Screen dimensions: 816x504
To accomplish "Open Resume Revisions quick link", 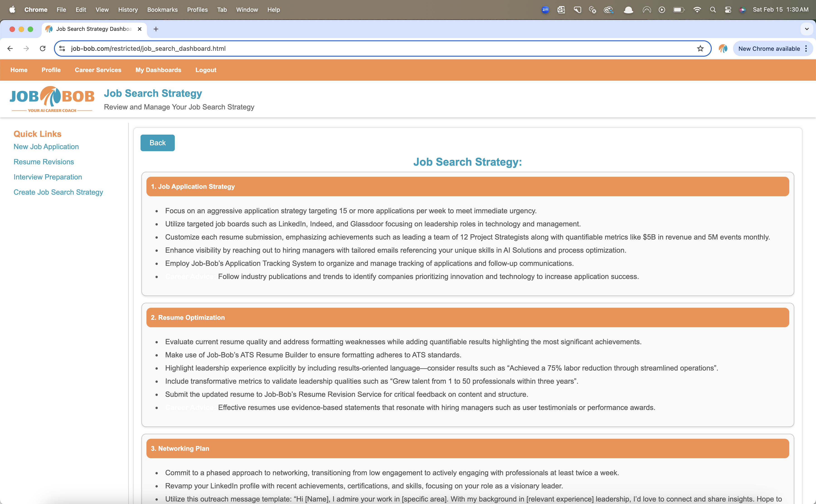I will (44, 162).
